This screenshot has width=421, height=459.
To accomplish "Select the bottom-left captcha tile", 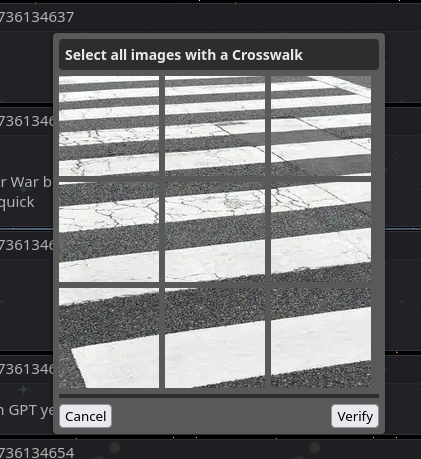I will click(x=109, y=338).
